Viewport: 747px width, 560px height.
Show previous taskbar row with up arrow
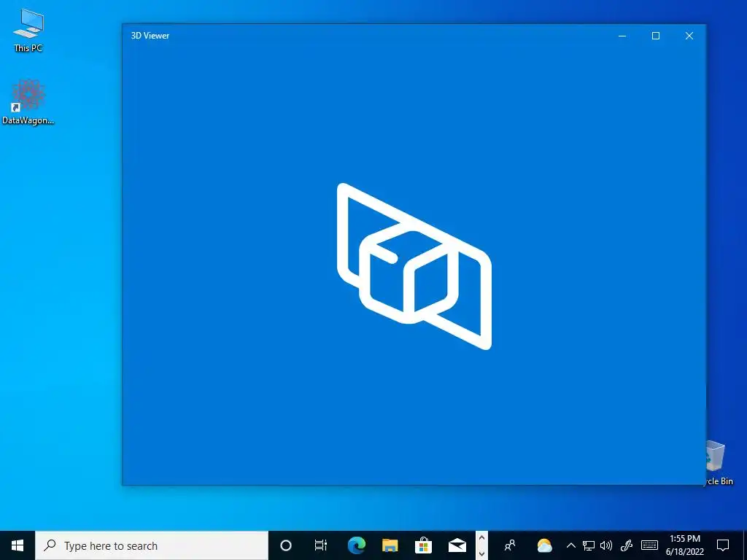pos(481,538)
